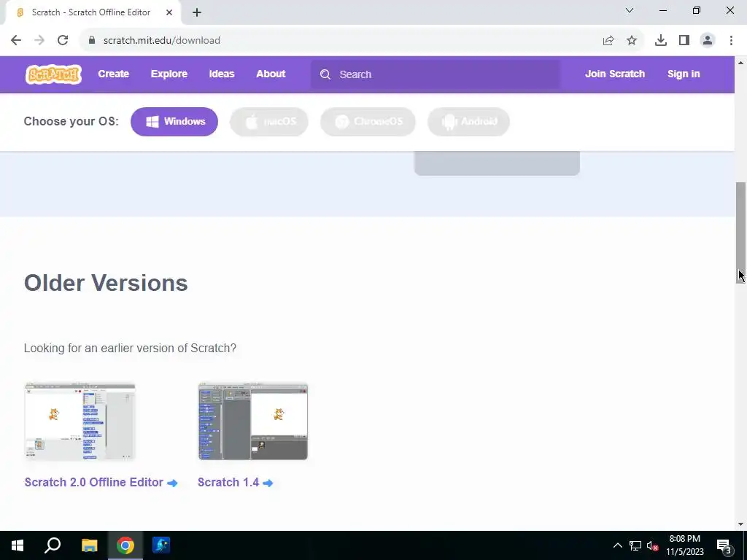Click the Search input field
747x560 pixels.
click(x=436, y=74)
